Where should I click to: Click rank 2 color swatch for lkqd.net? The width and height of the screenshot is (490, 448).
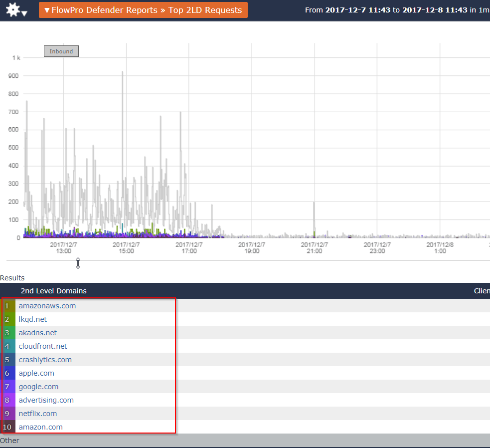coord(8,319)
